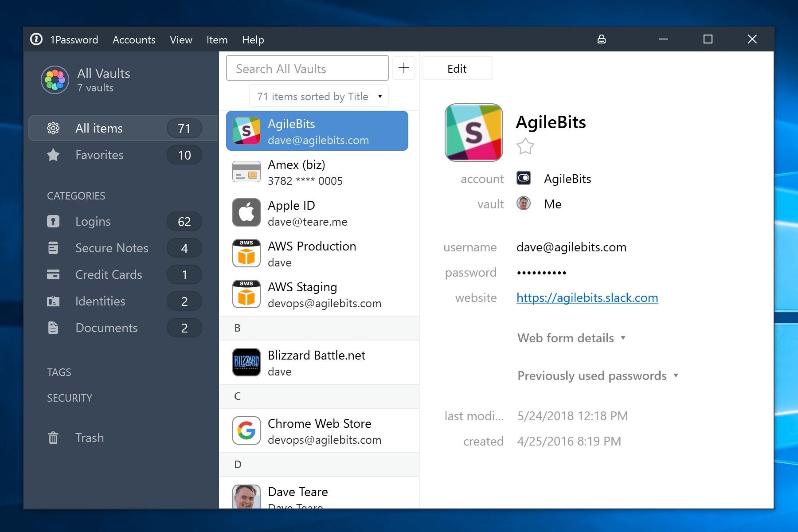The image size is (798, 532).
Task: Select the Logins category icon
Action: tap(53, 221)
